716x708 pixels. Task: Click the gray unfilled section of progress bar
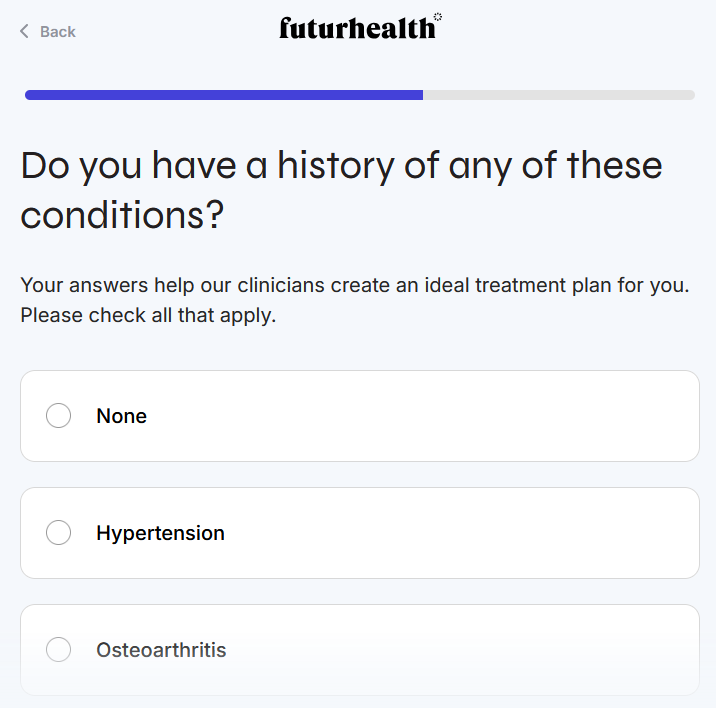tap(558, 95)
